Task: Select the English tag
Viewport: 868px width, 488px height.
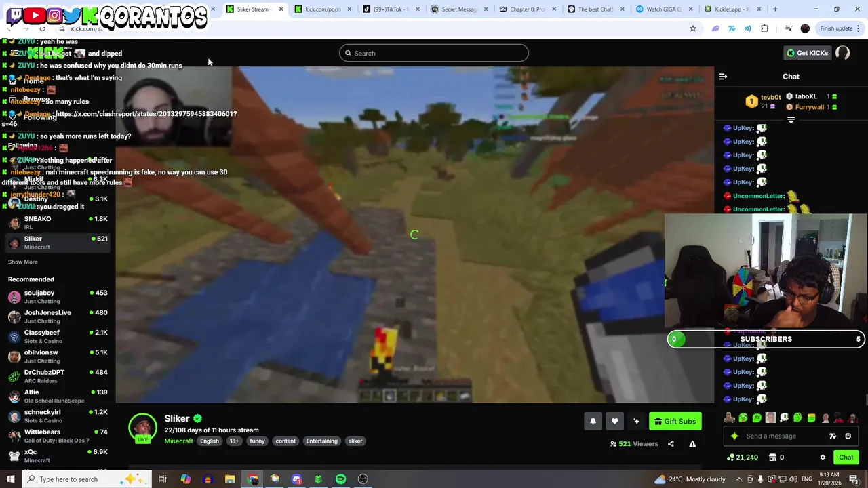Action: (x=210, y=441)
